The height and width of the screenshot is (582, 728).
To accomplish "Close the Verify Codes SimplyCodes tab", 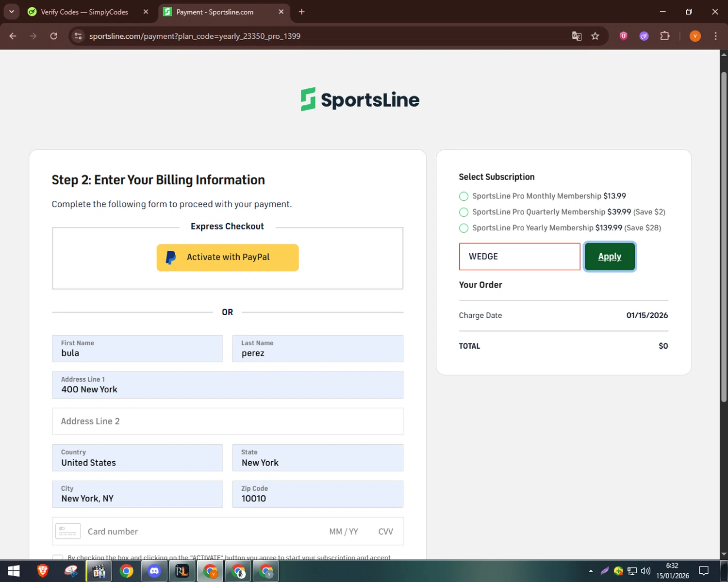I will tap(146, 12).
